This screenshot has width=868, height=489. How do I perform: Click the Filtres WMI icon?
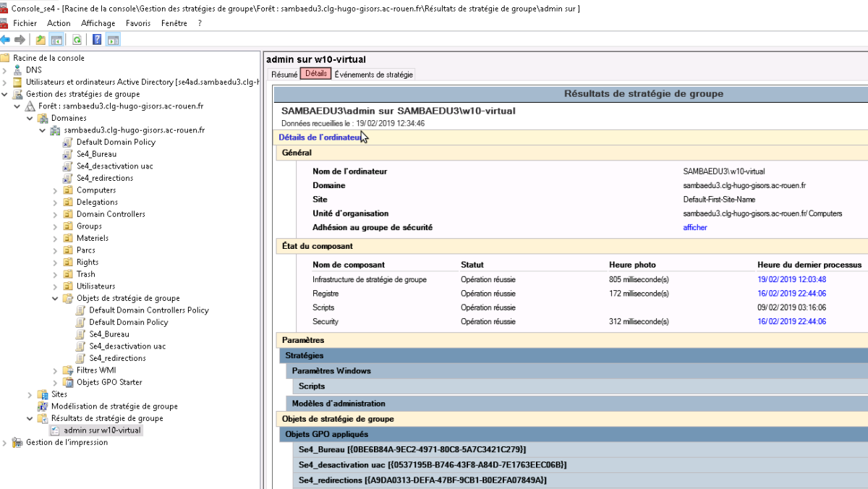(69, 370)
